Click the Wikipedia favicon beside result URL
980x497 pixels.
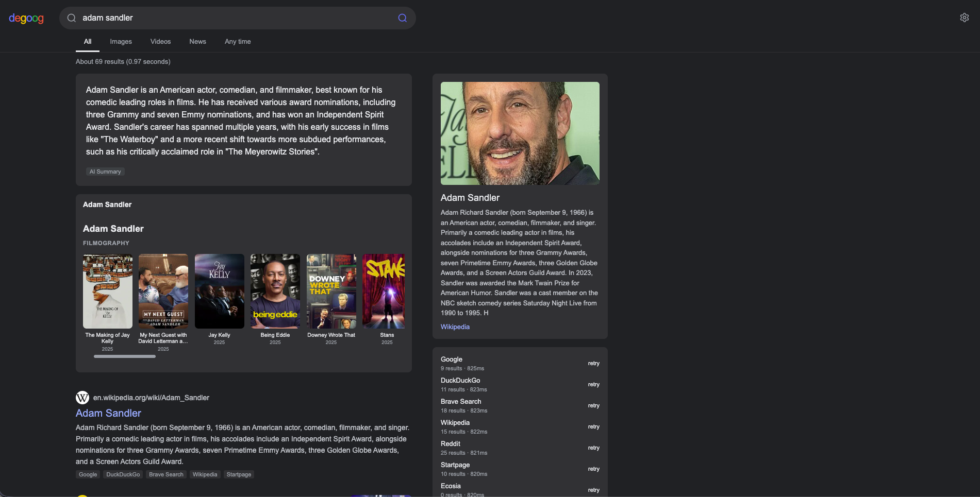pos(82,398)
